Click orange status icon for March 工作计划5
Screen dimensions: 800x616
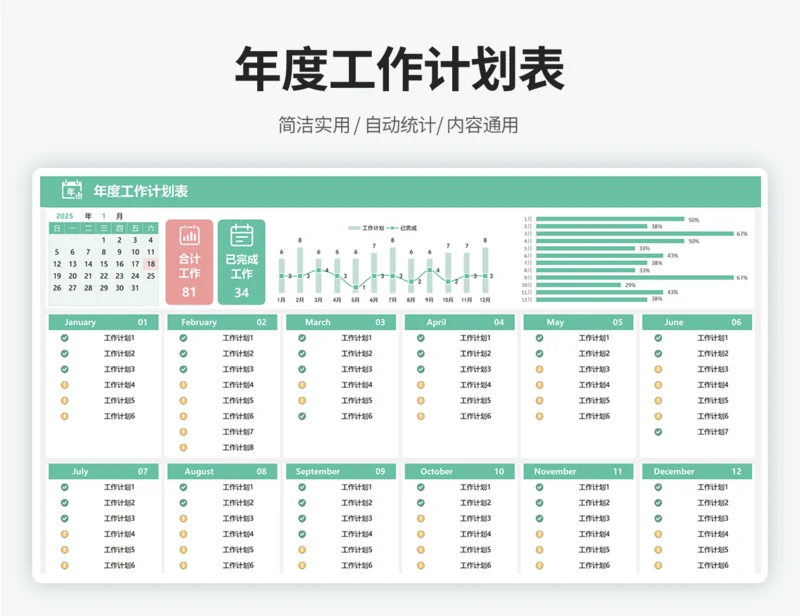302,401
